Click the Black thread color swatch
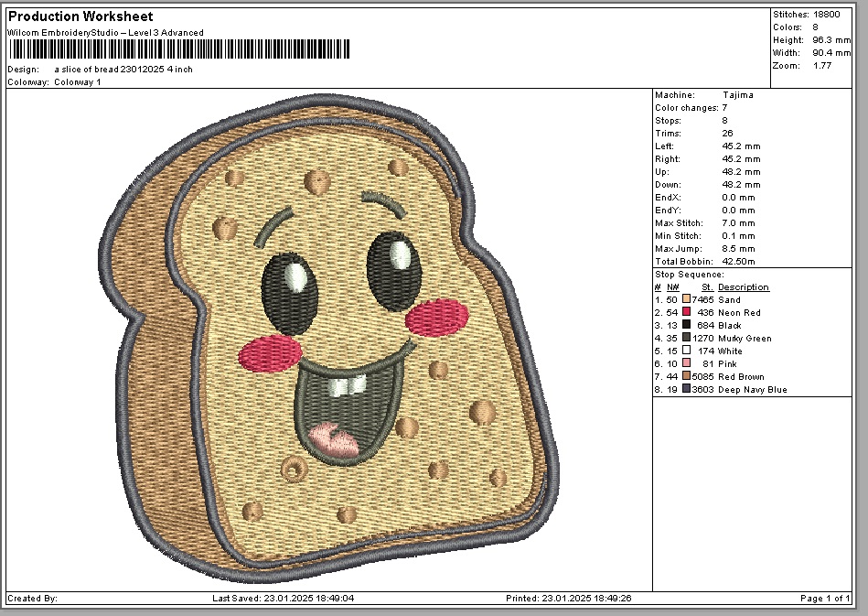 pyautogui.click(x=686, y=325)
